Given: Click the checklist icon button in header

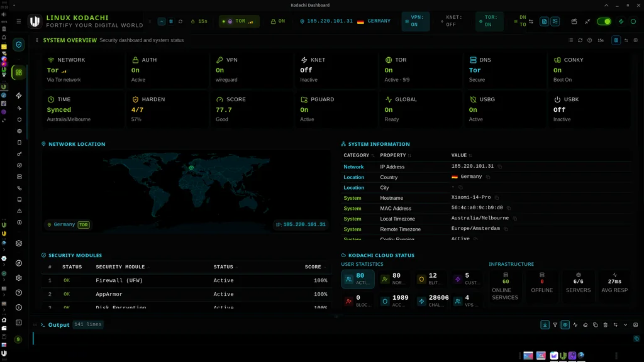Looking at the screenshot, I should [x=555, y=21].
